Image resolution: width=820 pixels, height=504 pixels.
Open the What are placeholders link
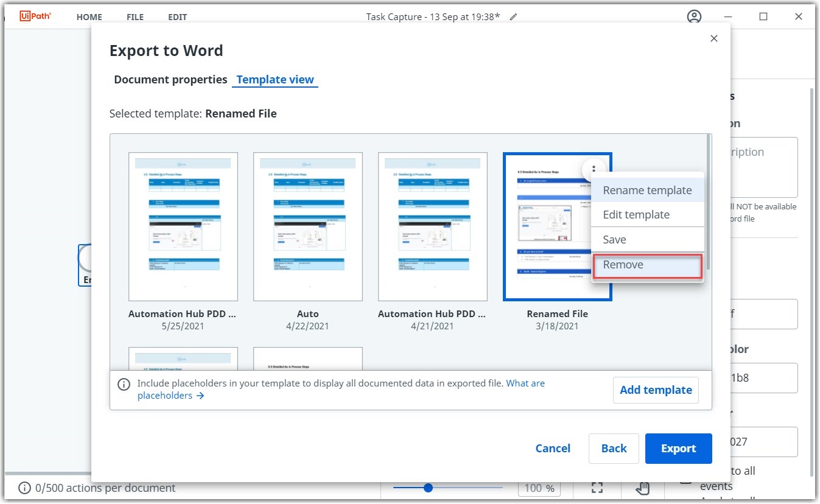[525, 383]
